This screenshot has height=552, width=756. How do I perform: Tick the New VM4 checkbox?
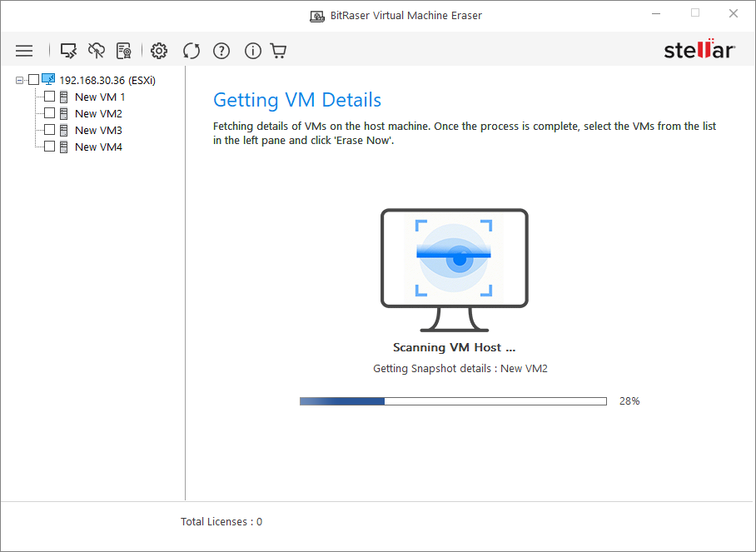tap(50, 147)
